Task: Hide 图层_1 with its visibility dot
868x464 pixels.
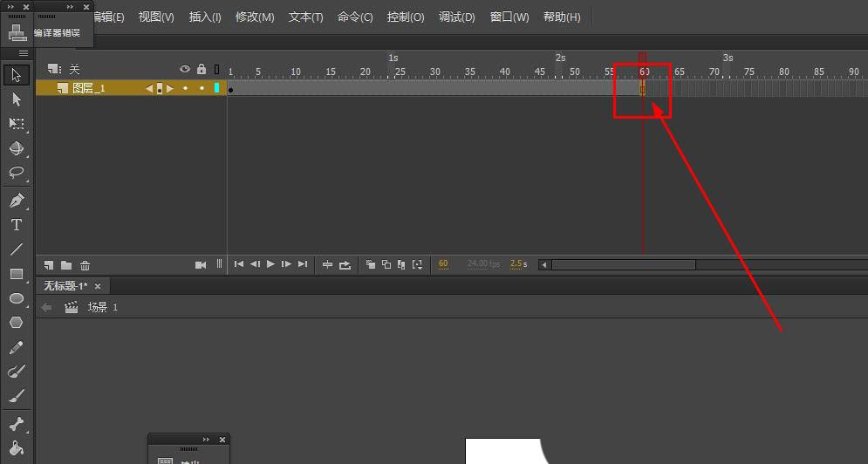Action: tap(186, 88)
